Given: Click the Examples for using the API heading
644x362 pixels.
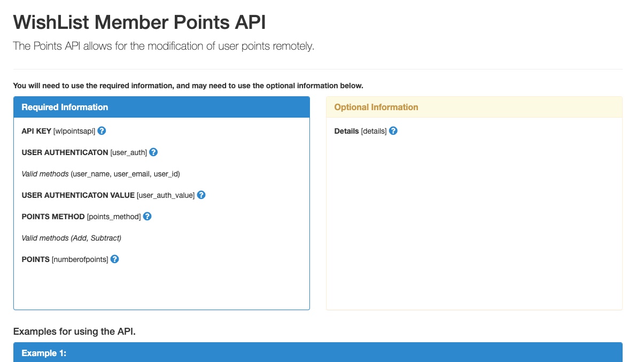Looking at the screenshot, I should pos(74,332).
